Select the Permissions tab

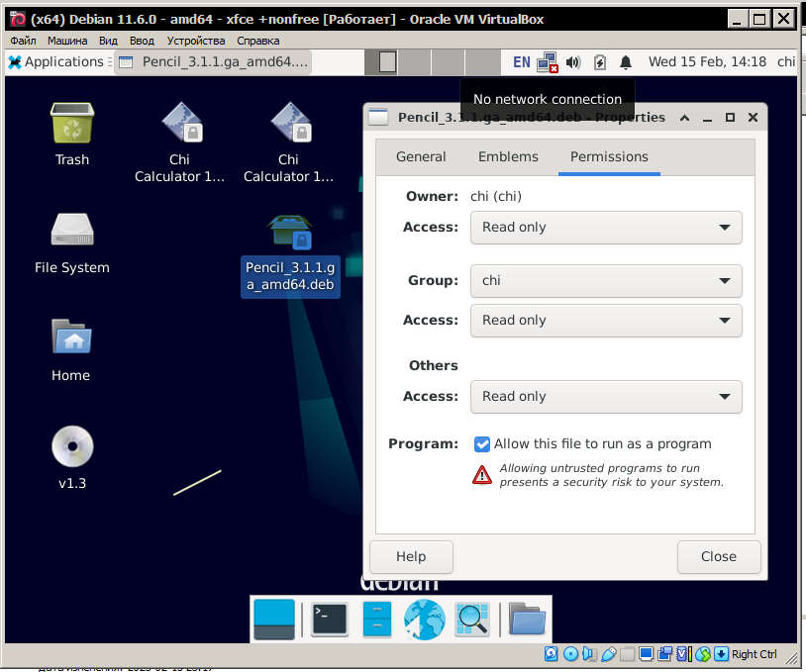pyautogui.click(x=609, y=156)
